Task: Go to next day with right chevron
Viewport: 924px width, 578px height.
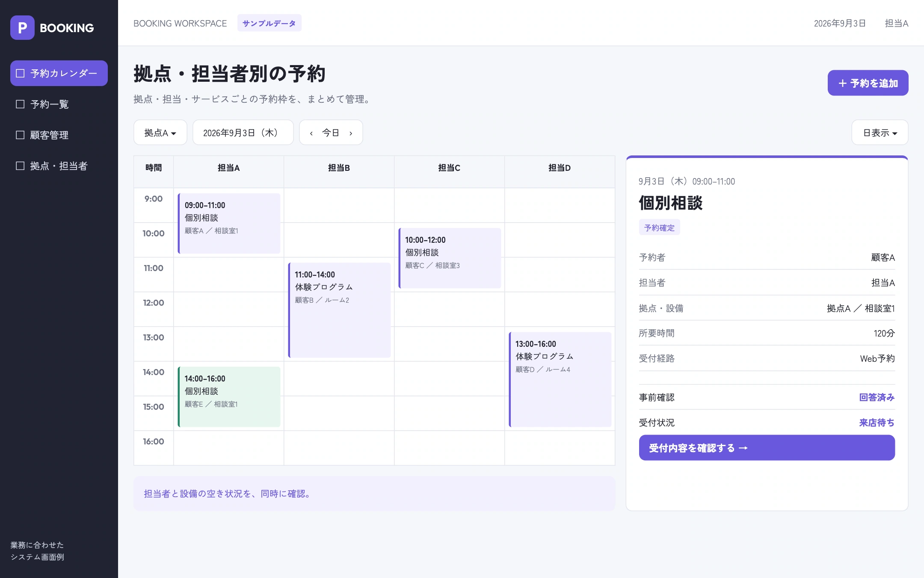Action: point(351,133)
